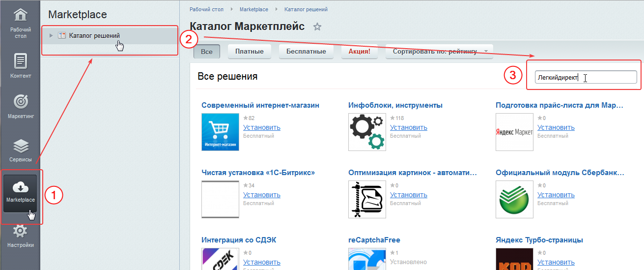The width and height of the screenshot is (644, 270).
Task: Click the image compression clamp thumbnail
Action: point(367,199)
